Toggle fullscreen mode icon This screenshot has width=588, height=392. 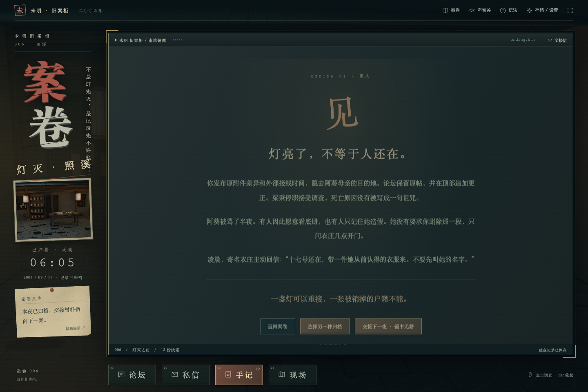click(570, 10)
